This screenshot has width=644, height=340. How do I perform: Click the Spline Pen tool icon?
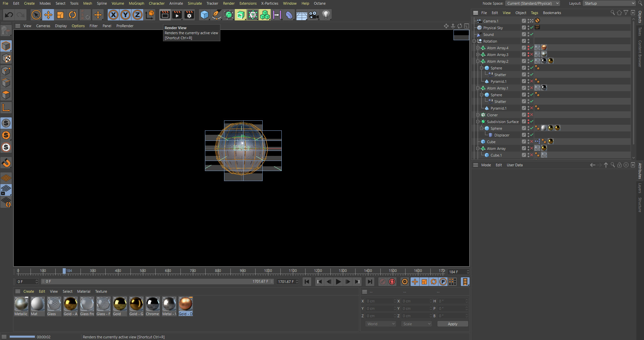216,15
